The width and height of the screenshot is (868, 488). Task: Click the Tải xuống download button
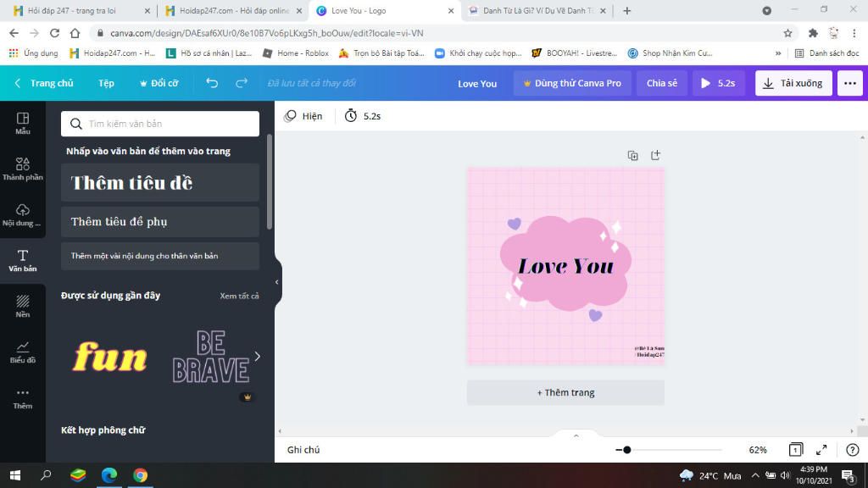[x=793, y=83]
